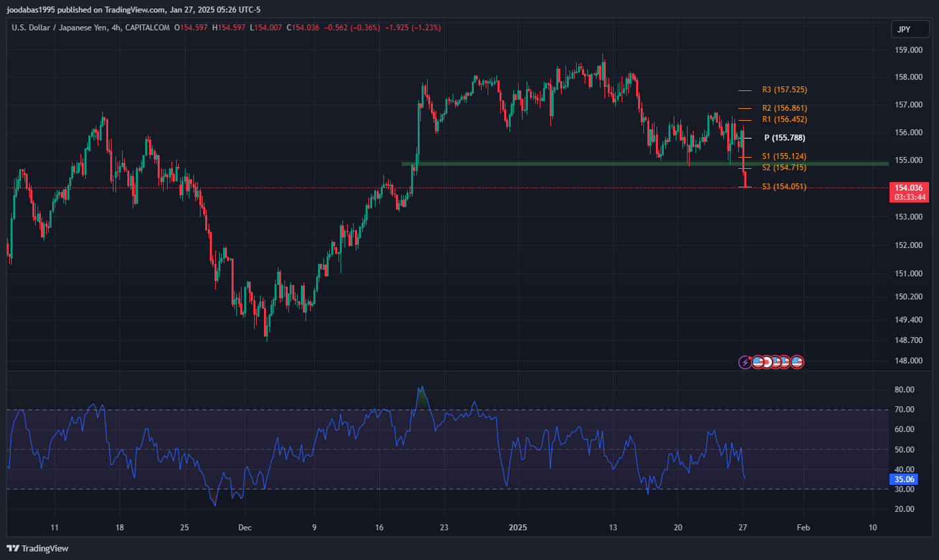This screenshot has height=560, width=939.
Task: Open the Japan flag economic event icon
Action: pyautogui.click(x=768, y=362)
